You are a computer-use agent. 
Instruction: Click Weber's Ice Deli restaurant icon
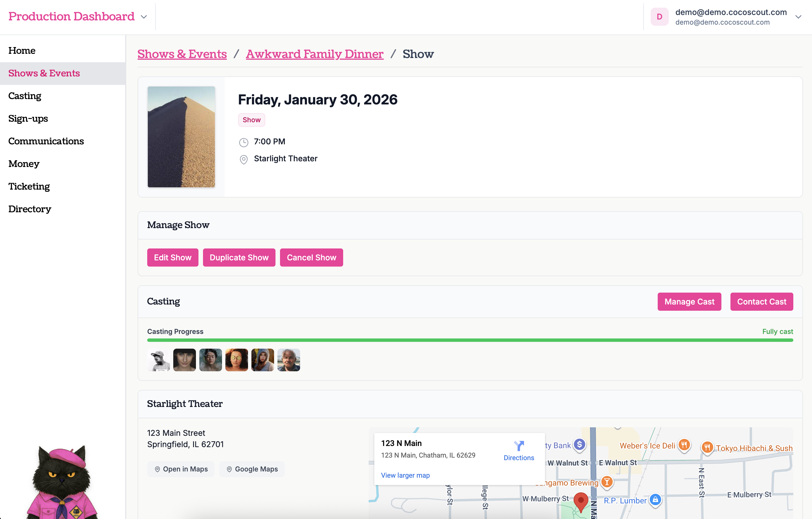pos(684,445)
